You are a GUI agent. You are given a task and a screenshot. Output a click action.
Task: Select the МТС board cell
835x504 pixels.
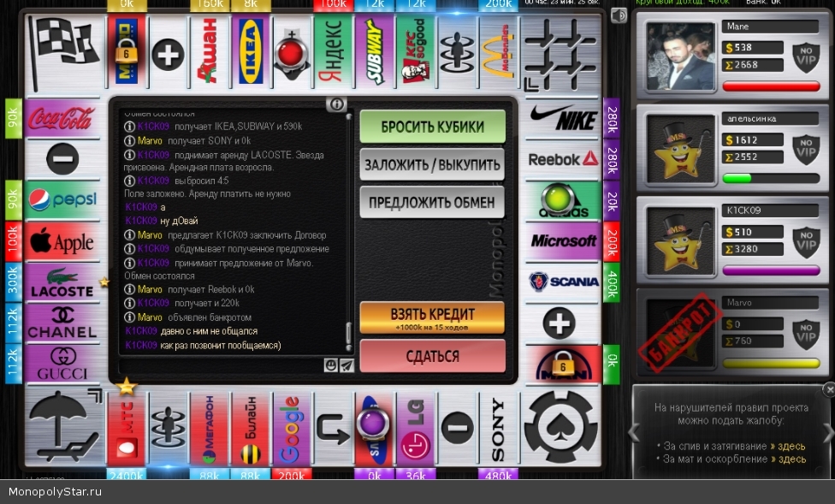coord(127,430)
